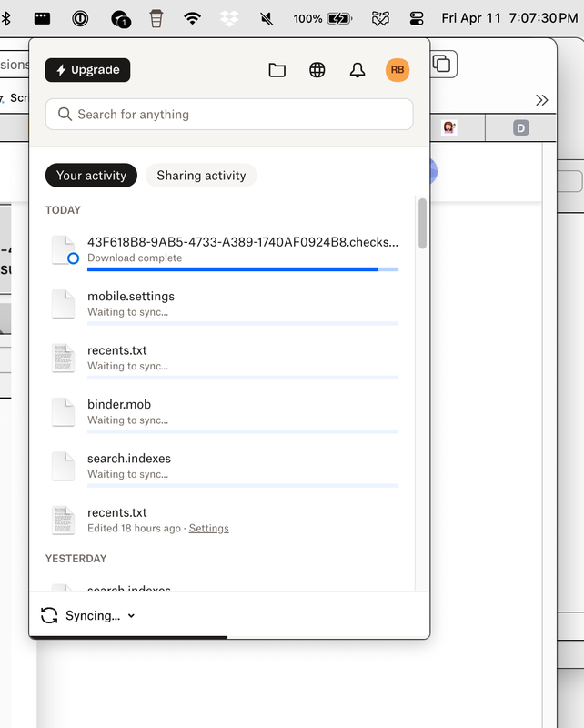
Task: Click the activity list vertical scrollbar
Action: click(422, 223)
